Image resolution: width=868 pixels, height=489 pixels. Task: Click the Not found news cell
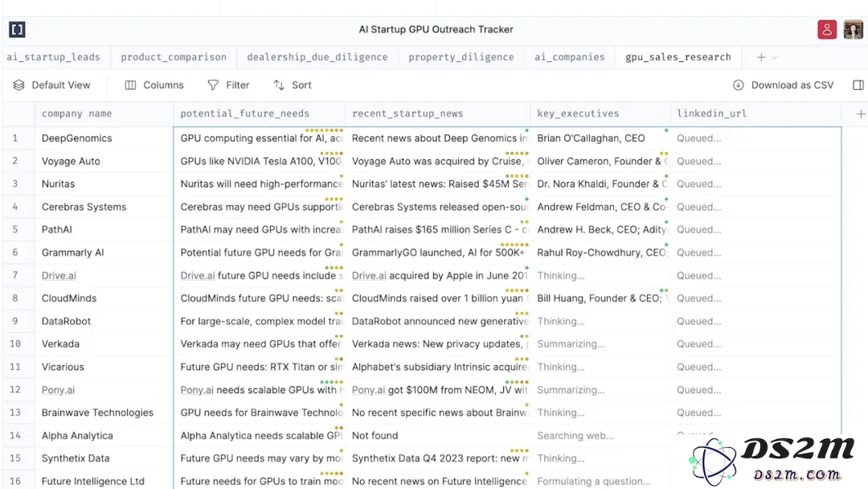pyautogui.click(x=437, y=435)
